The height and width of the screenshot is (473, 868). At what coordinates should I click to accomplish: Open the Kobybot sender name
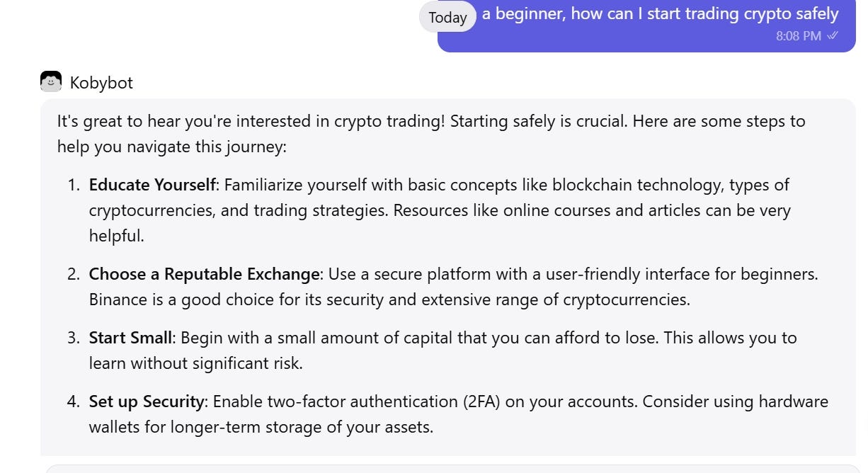click(x=101, y=83)
